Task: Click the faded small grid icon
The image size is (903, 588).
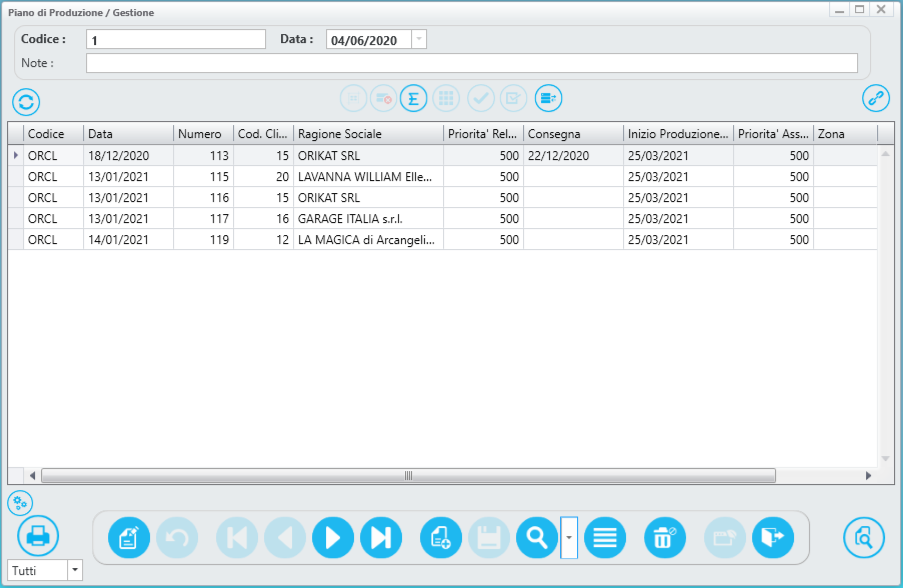Action: tap(354, 98)
